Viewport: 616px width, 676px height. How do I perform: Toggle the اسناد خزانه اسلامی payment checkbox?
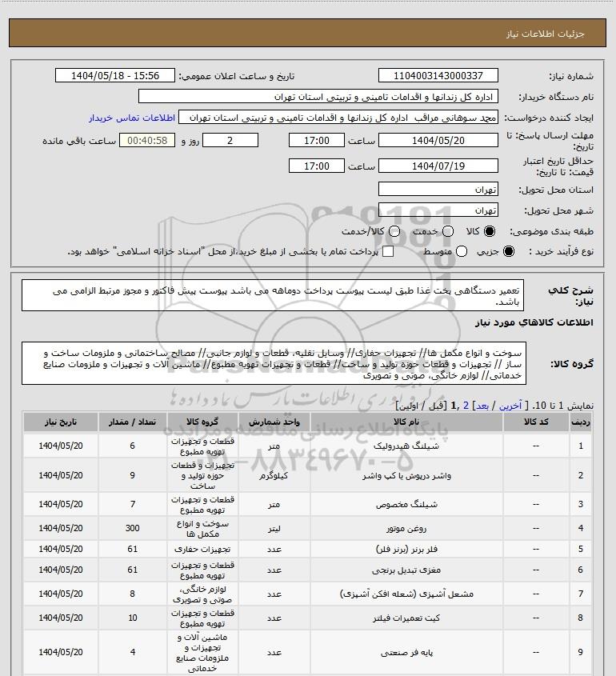(388, 251)
